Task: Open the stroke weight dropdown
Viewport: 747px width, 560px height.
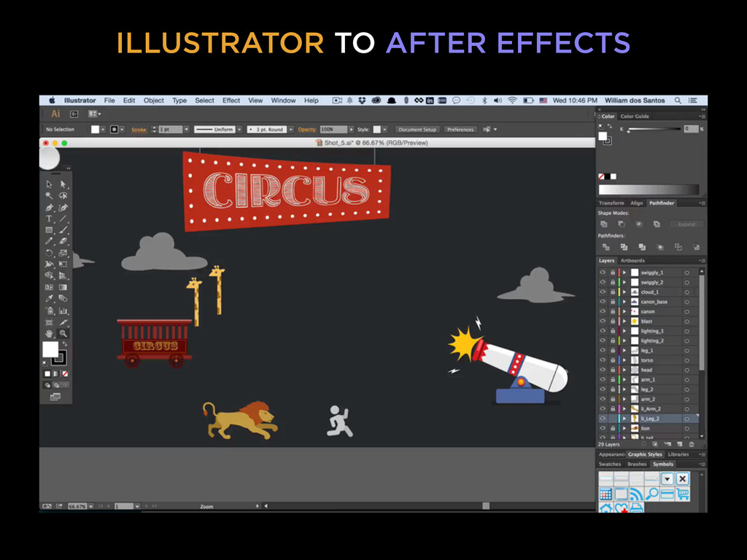Action: click(x=186, y=130)
